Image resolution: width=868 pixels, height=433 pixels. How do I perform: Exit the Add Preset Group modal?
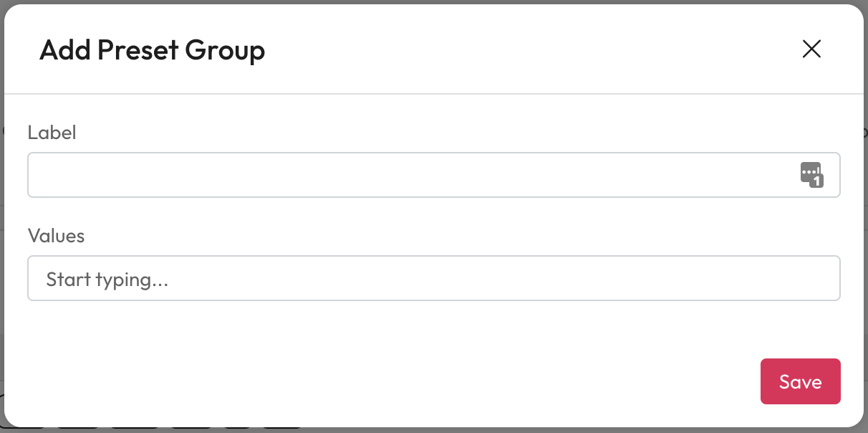[x=811, y=49]
